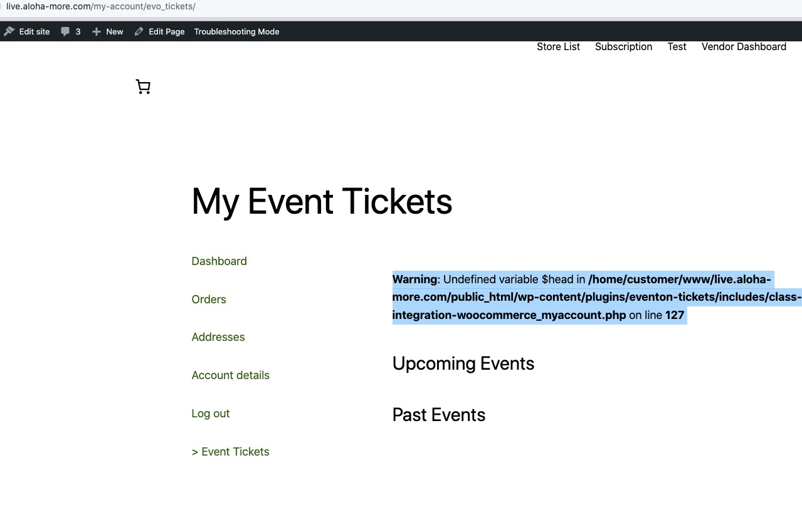The image size is (802, 532).
Task: Click the Edit site brush icon
Action: tap(9, 31)
